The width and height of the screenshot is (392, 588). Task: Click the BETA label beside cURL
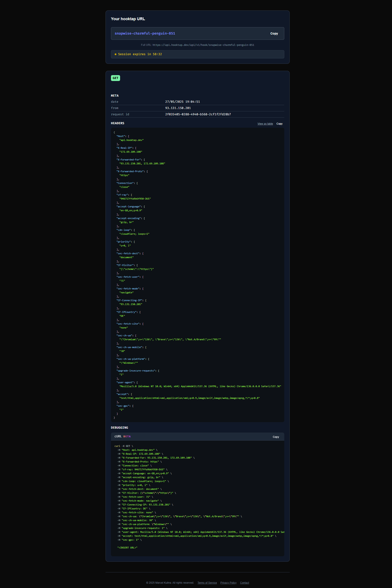[127, 436]
